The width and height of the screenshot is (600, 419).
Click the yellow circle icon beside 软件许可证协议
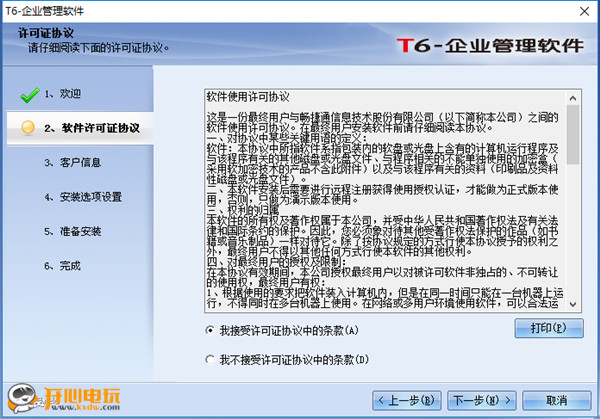pos(27,128)
